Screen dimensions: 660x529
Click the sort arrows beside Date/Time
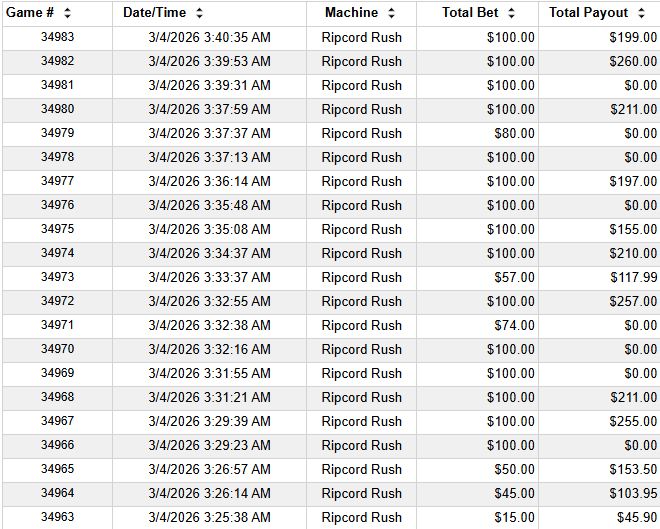(x=199, y=13)
